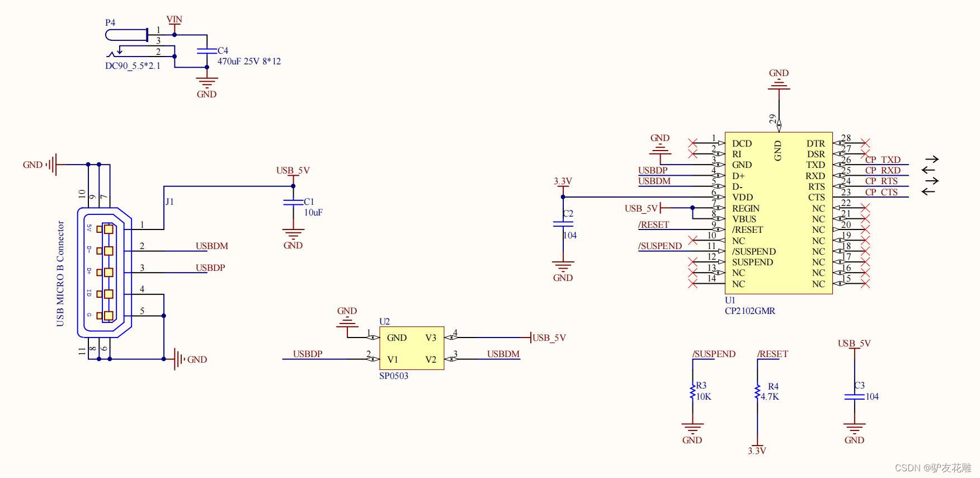Image resolution: width=980 pixels, height=478 pixels.
Task: Select the CP_CTS net label
Action: click(881, 192)
